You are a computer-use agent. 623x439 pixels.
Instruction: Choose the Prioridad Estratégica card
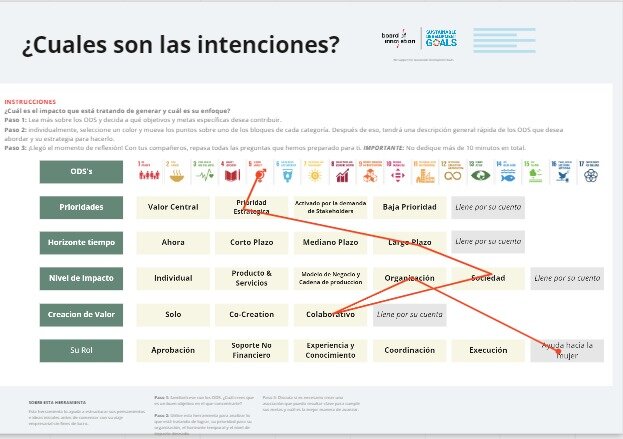[x=252, y=207]
